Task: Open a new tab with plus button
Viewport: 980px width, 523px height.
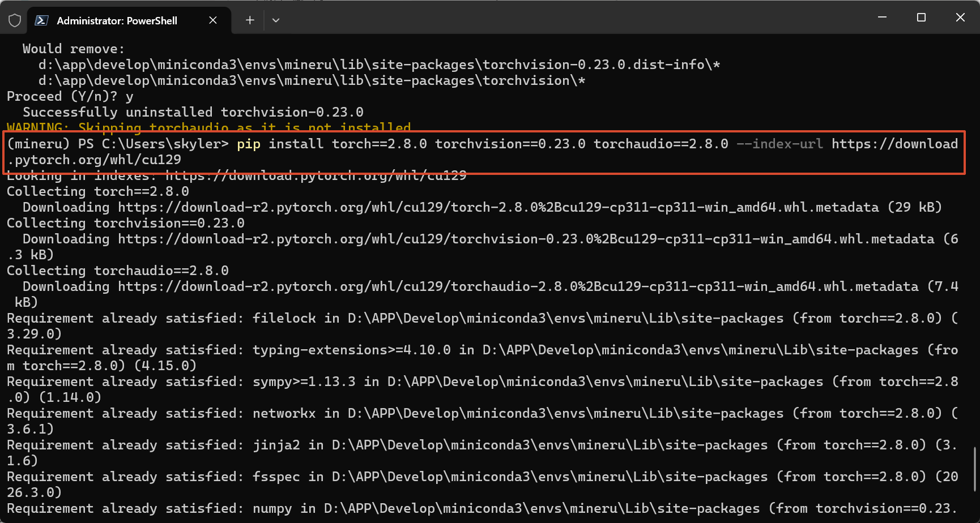Action: (x=250, y=20)
